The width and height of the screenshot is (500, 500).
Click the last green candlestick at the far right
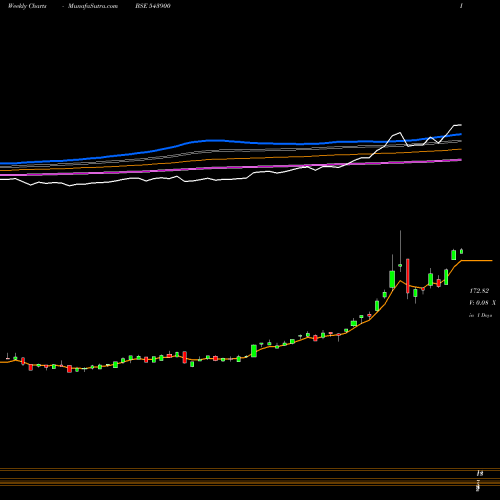point(462,251)
